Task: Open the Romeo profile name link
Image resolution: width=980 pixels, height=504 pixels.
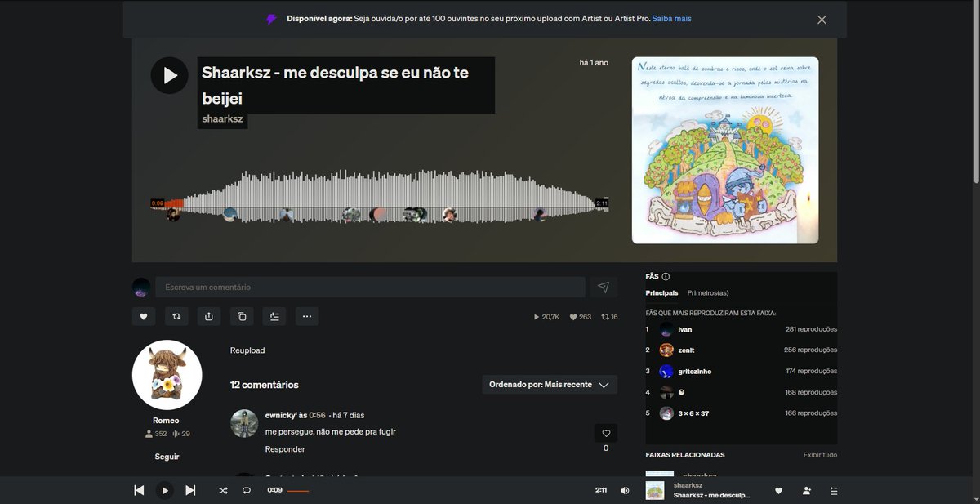Action: pos(166,421)
